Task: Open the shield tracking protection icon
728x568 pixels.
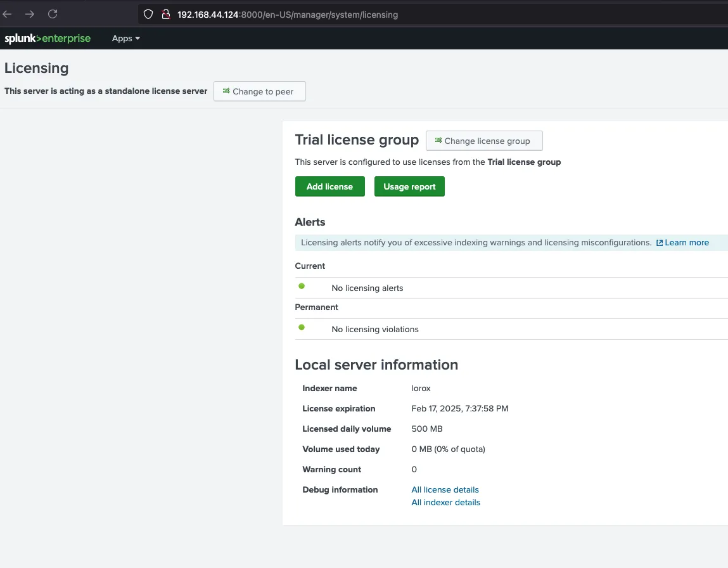Action: point(148,14)
